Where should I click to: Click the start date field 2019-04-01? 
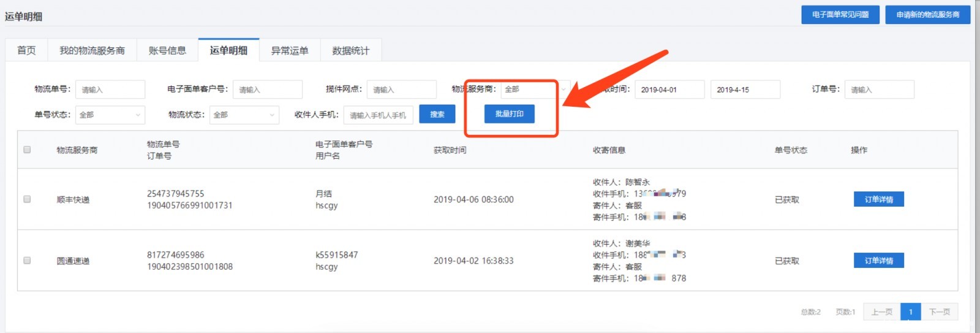(669, 90)
